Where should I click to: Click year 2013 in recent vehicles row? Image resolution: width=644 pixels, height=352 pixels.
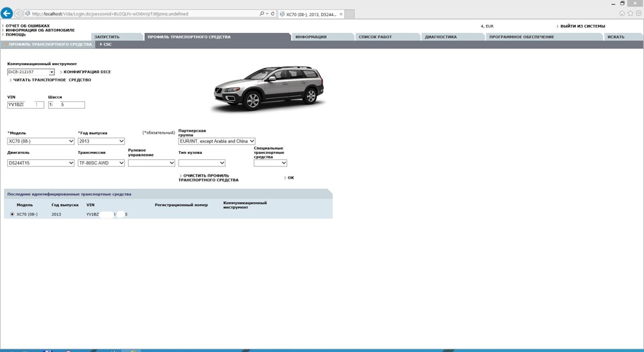pyautogui.click(x=56, y=214)
